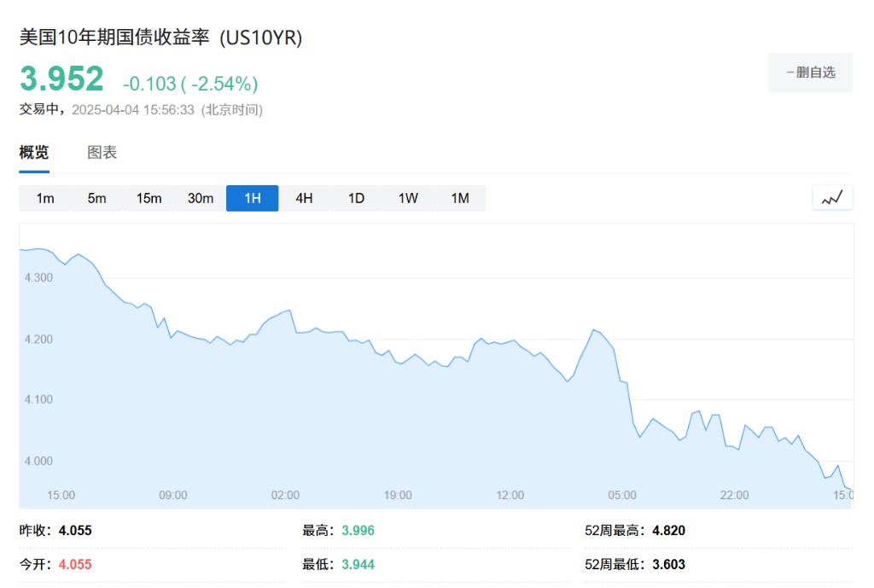
Task: Choose the 30m interval
Action: (x=201, y=198)
